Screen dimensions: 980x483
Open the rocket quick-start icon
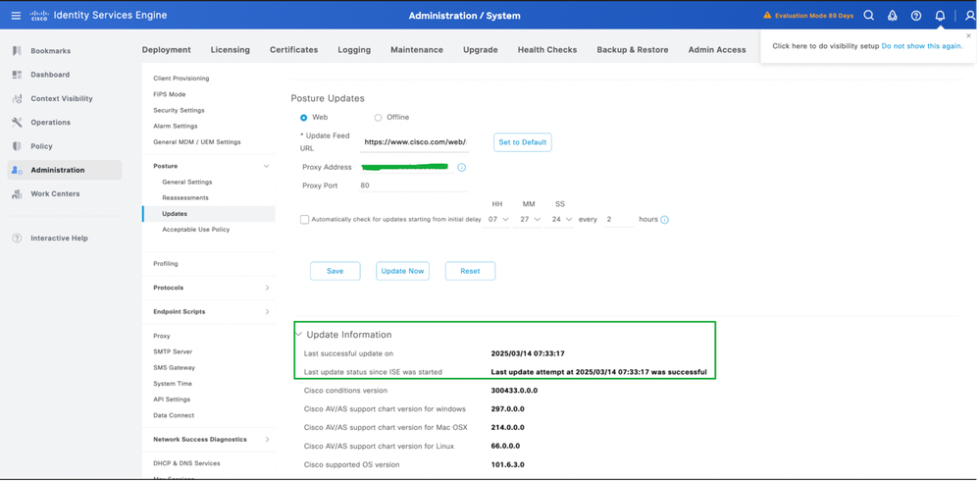click(893, 16)
